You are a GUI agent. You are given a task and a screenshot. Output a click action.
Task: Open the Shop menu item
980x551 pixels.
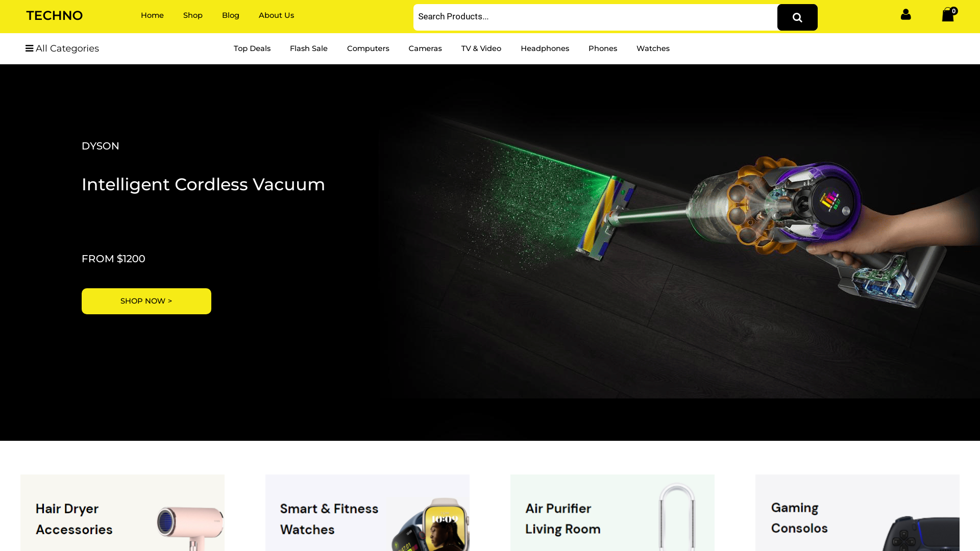click(193, 15)
